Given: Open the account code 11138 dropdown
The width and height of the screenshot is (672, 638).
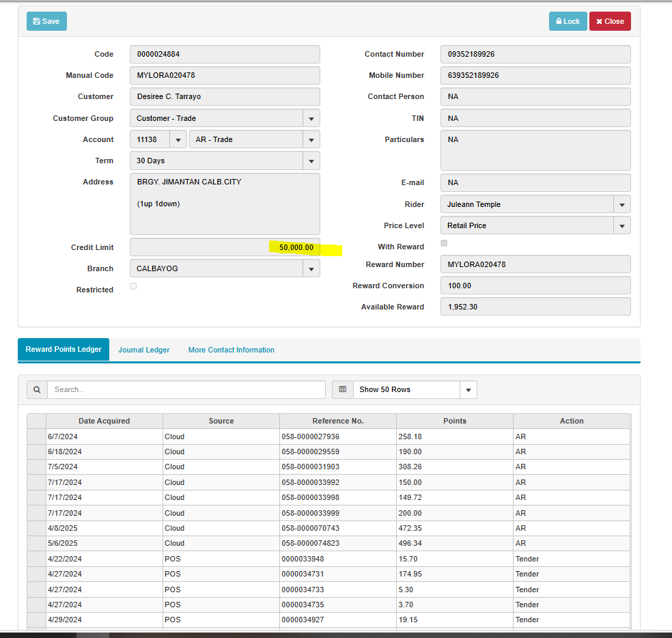Looking at the screenshot, I should click(178, 139).
